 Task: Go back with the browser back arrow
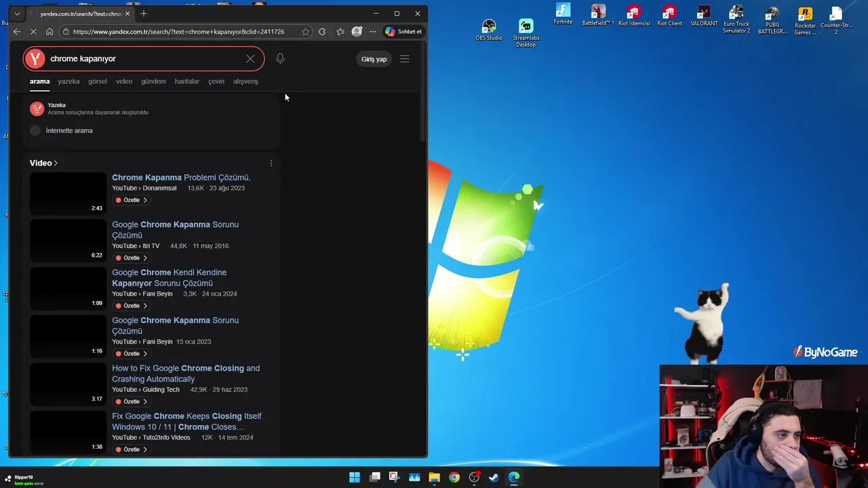point(17,31)
